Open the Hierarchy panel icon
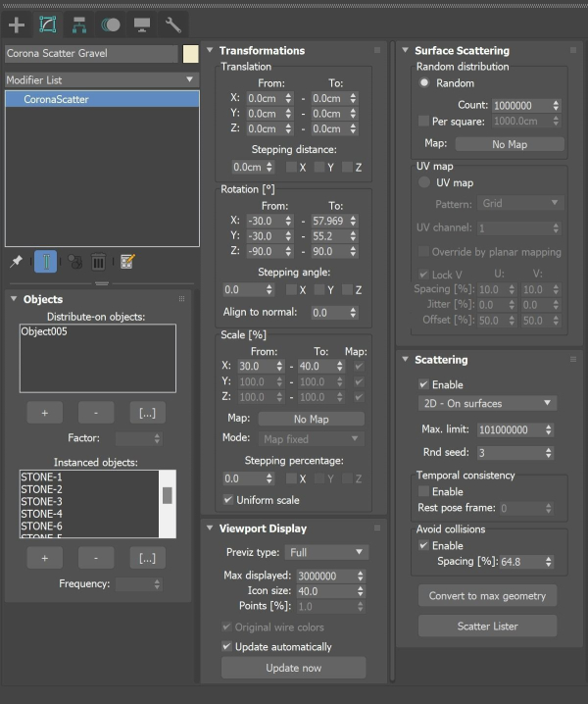 [x=79, y=25]
